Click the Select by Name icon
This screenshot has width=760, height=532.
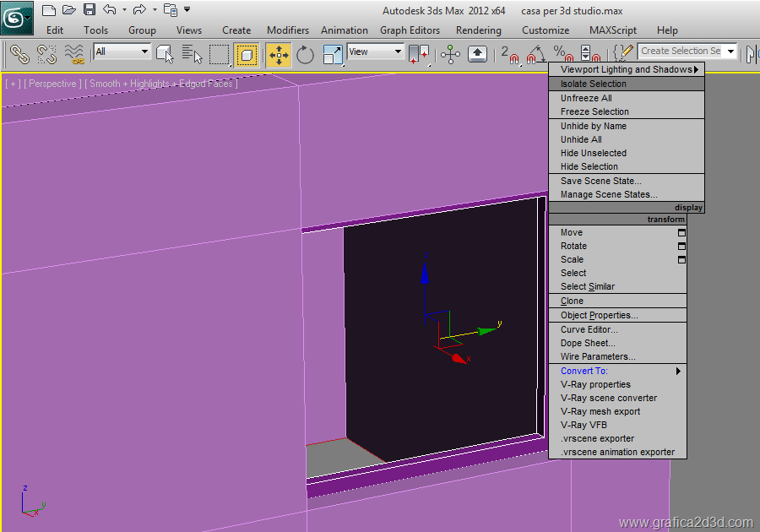tap(192, 55)
